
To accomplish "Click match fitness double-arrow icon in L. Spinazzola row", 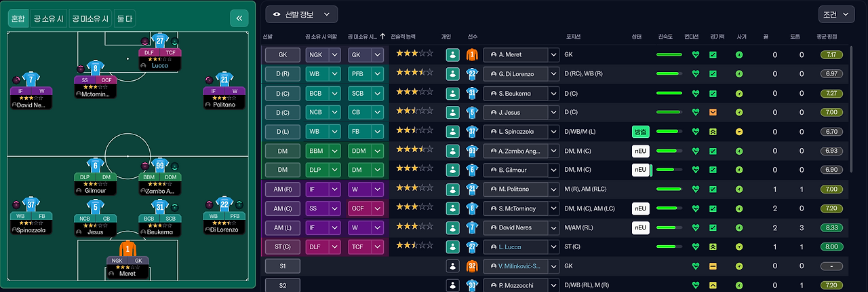I will [x=713, y=132].
